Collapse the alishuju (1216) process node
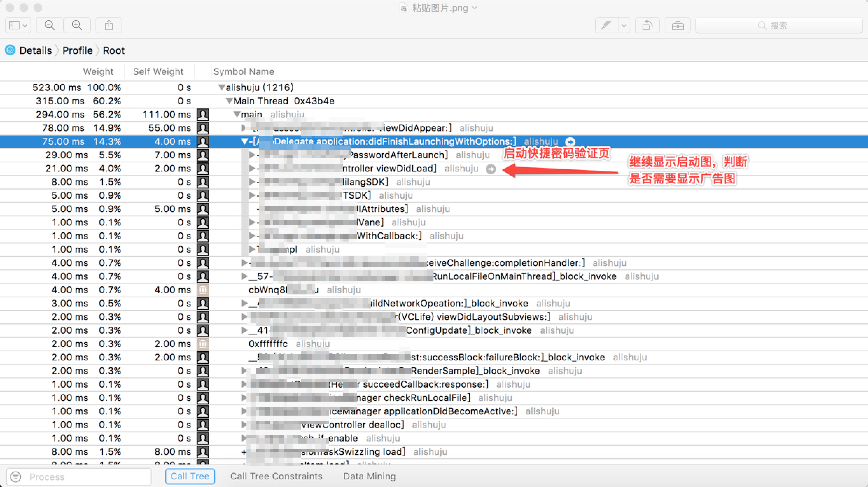This screenshot has width=868, height=487. (221, 87)
